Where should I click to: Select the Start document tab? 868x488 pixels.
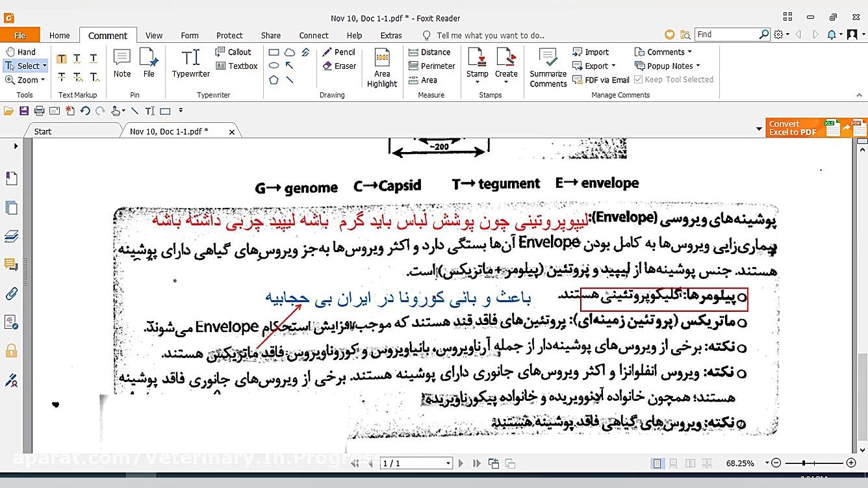click(x=42, y=130)
